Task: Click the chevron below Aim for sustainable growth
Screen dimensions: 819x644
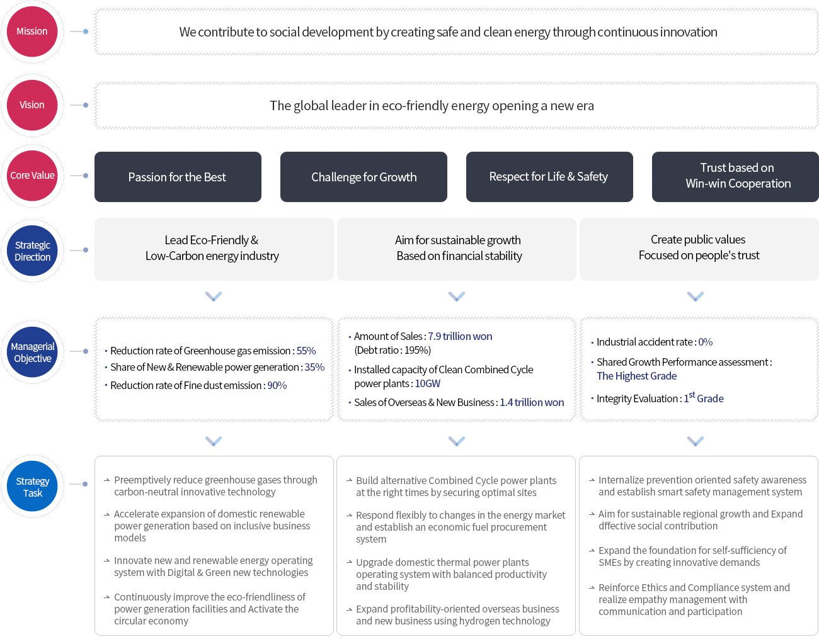Action: pyautogui.click(x=457, y=296)
